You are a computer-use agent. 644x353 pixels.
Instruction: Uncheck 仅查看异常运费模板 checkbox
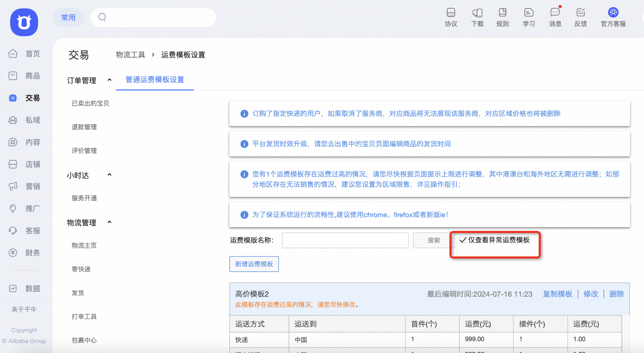(463, 240)
